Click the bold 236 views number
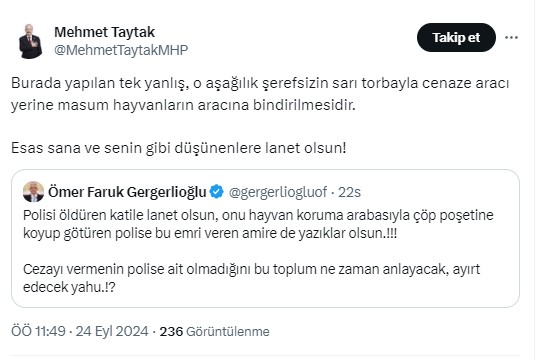This screenshot has height=360, width=539. (x=171, y=331)
